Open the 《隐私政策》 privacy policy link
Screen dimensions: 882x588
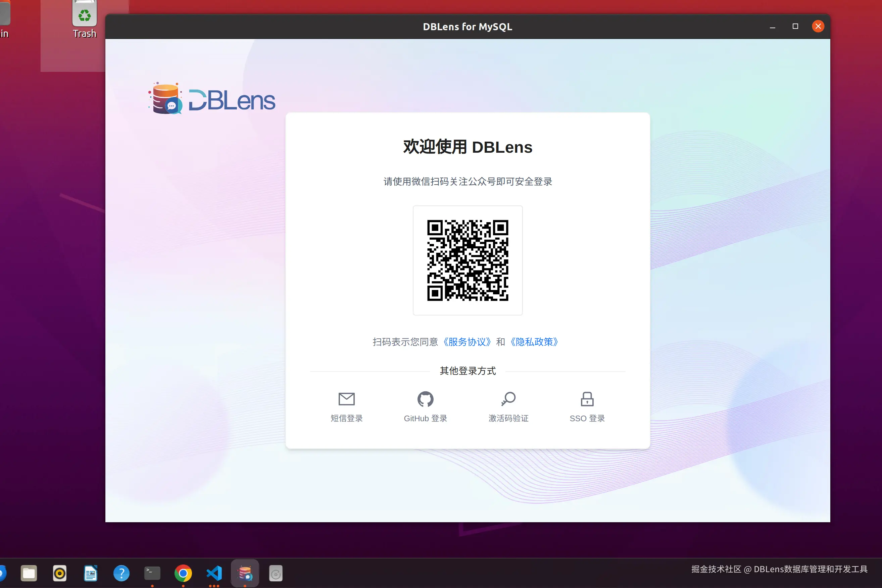click(x=534, y=342)
